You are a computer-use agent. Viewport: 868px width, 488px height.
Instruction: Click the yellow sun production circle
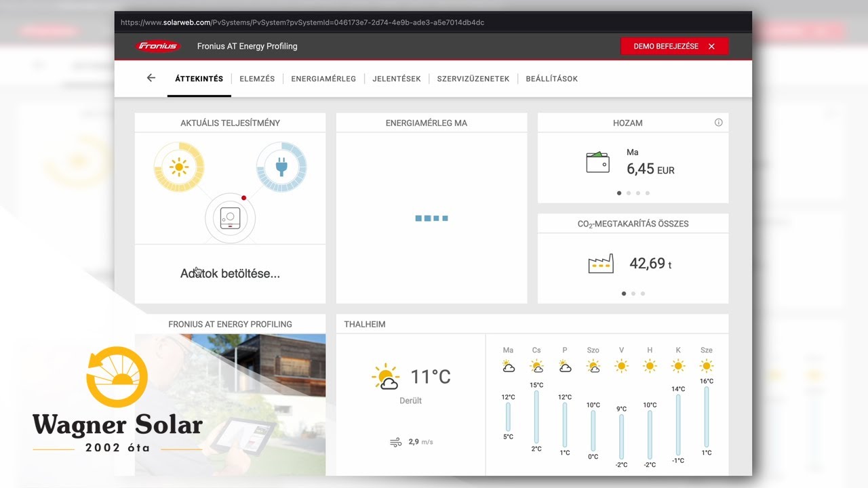[x=179, y=167]
